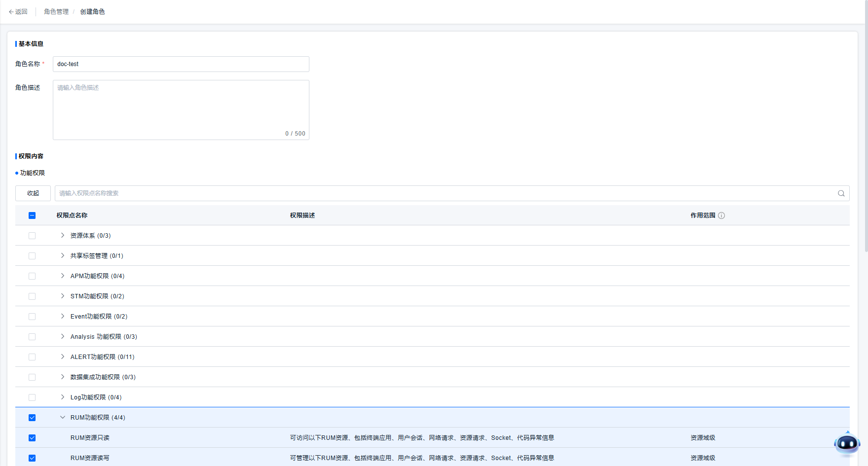This screenshot has width=868, height=466.
Task: Collapse the RUM功能权限 group
Action: [x=63, y=418]
